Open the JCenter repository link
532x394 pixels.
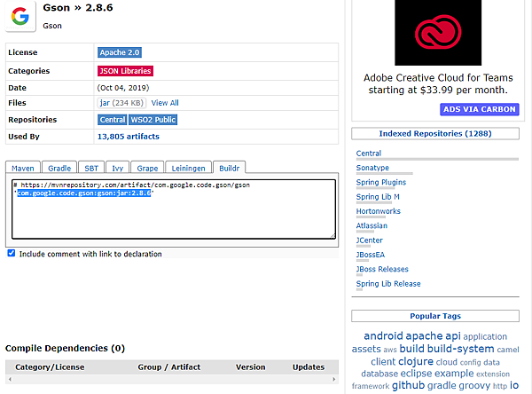coord(370,240)
